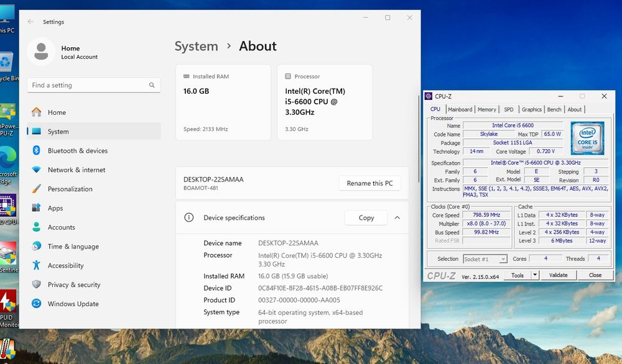Viewport: 622px width, 364px height.
Task: Open the Graphics tab in CPU-Z
Action: tap(532, 109)
